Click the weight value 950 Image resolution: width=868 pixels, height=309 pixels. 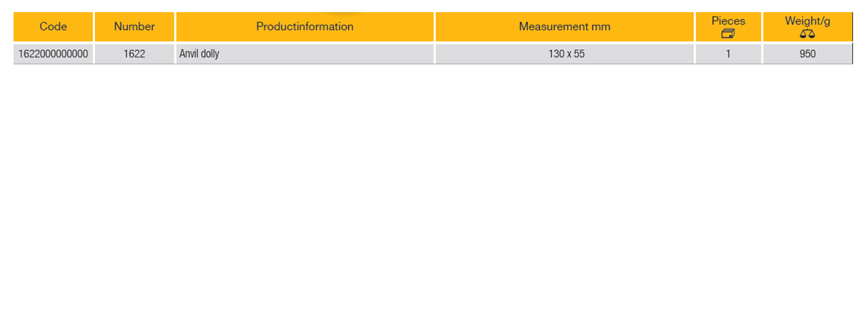coord(807,54)
